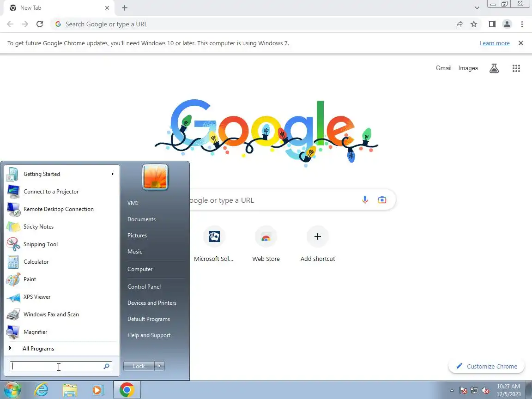Dismiss the Windows 7 update infobar
Viewport: 532px width, 399px height.
[521, 43]
